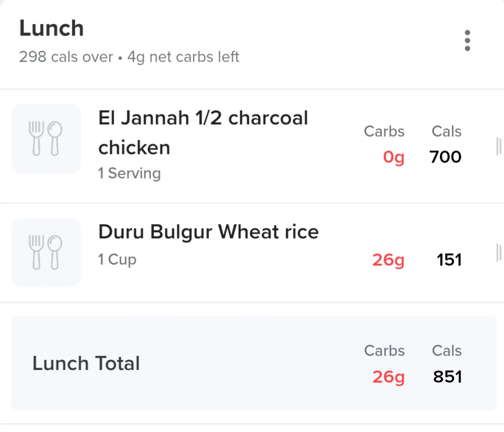
Task: Tap the 1 Cup portion label
Action: coord(117,259)
